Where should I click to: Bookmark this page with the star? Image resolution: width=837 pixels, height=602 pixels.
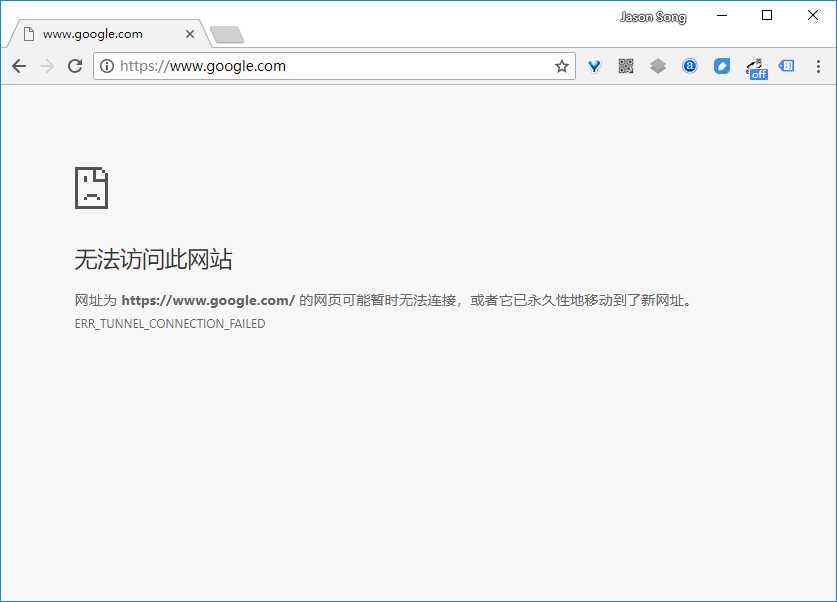[x=561, y=66]
